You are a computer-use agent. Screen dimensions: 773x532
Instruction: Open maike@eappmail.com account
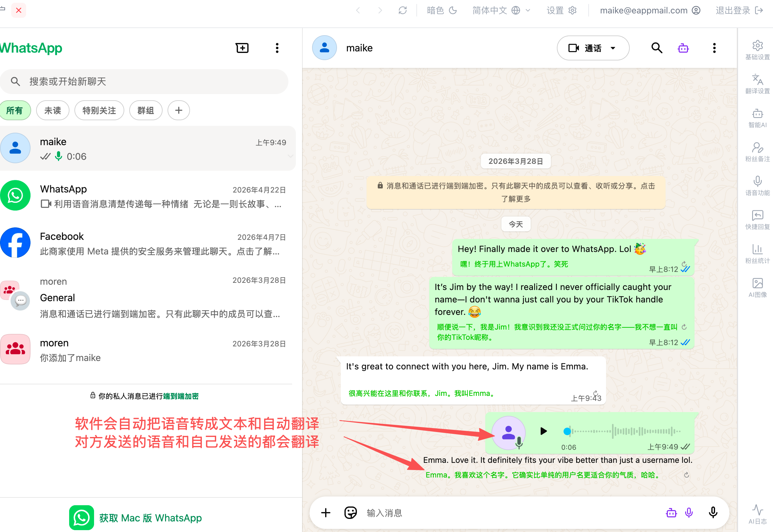(x=650, y=10)
